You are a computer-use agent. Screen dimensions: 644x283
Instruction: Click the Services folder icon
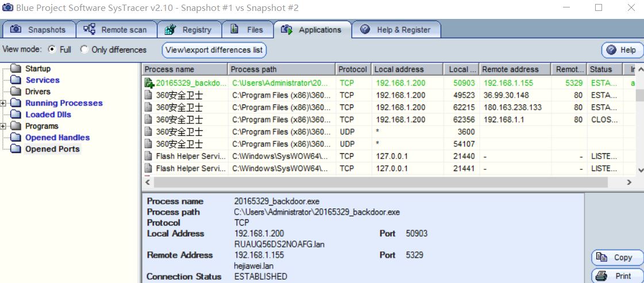coord(16,80)
